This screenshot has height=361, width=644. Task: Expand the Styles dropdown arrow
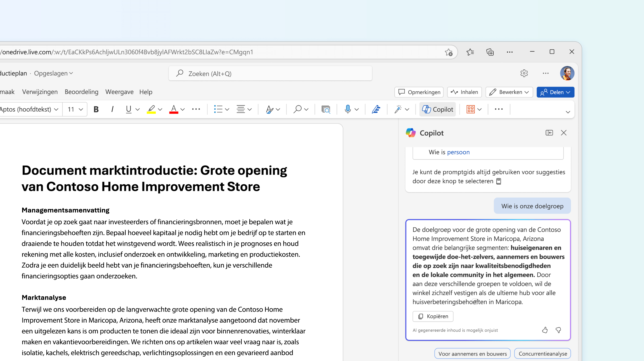point(278,109)
